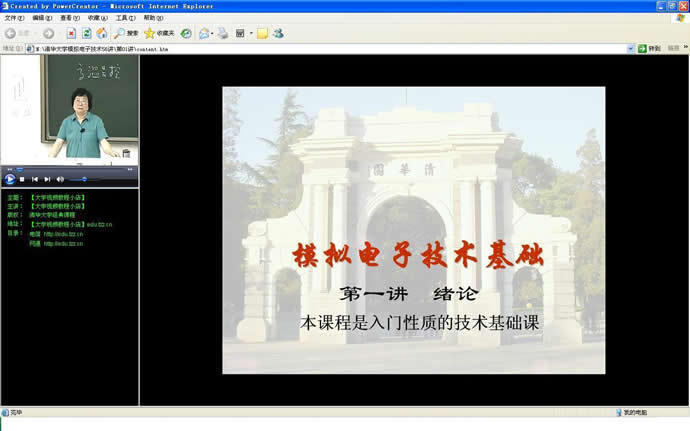Print the page using printer icon
Image resolution: width=690 pixels, height=431 pixels.
click(223, 33)
